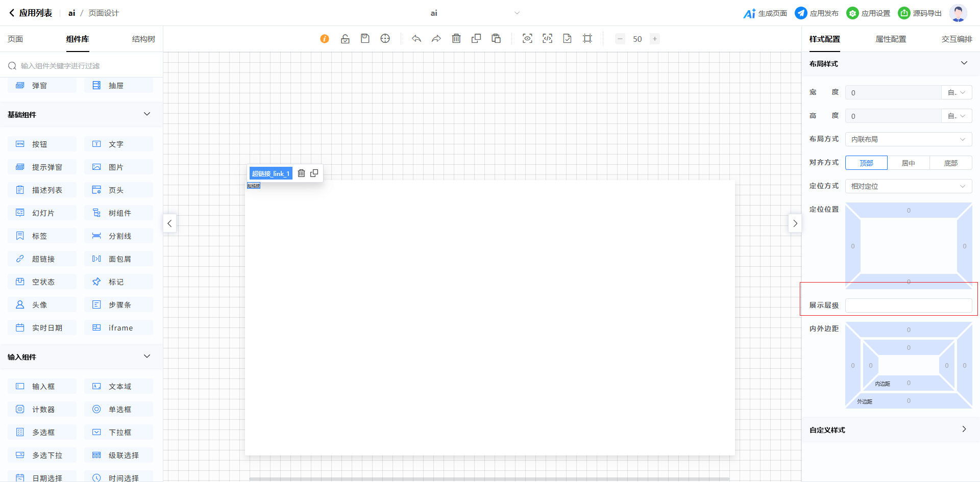Undo the last action with the undo arrow
The height and width of the screenshot is (482, 980).
pos(416,39)
